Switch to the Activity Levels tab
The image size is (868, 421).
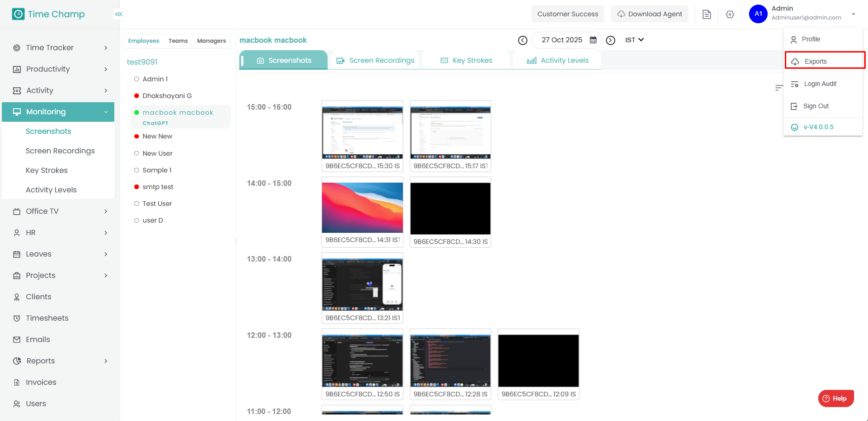pos(557,60)
